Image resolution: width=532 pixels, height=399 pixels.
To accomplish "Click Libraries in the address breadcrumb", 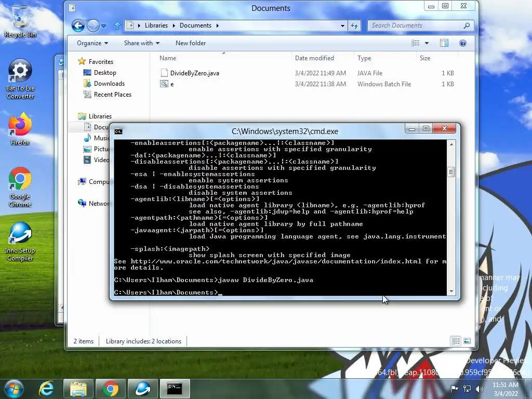I will [x=156, y=25].
